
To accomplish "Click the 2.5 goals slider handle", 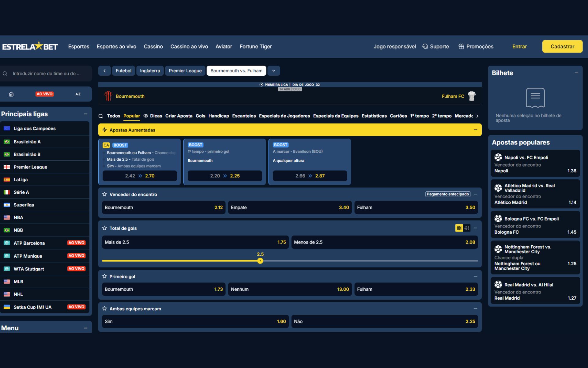I will tap(260, 261).
